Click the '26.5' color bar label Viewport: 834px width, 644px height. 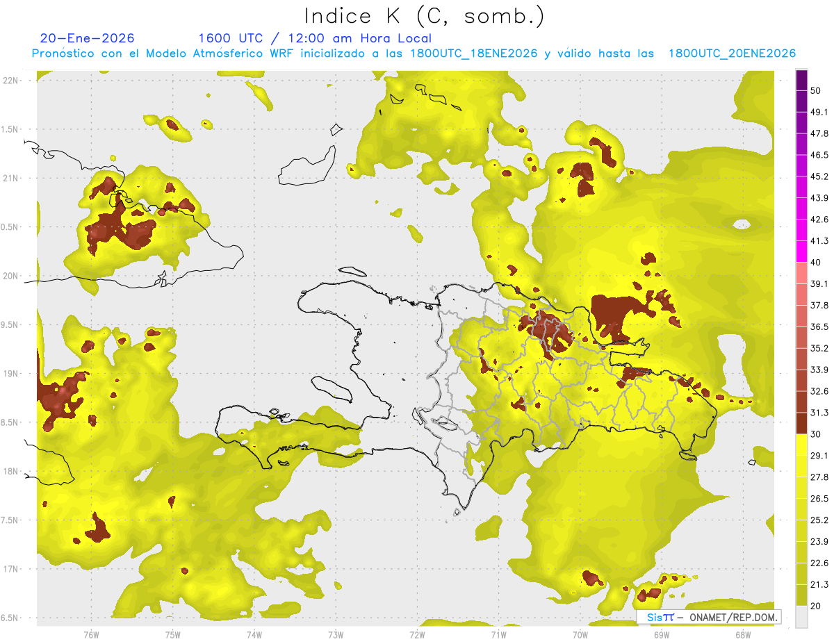[819, 499]
